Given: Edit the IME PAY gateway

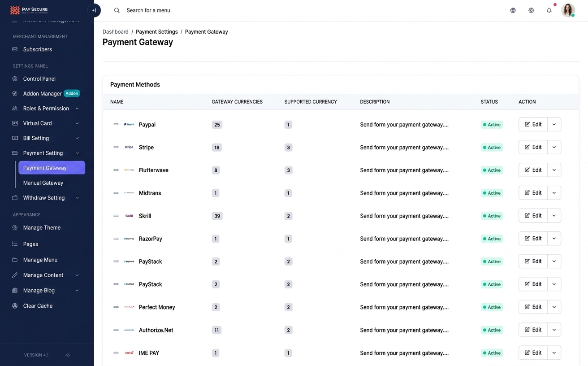Looking at the screenshot, I should (x=533, y=353).
